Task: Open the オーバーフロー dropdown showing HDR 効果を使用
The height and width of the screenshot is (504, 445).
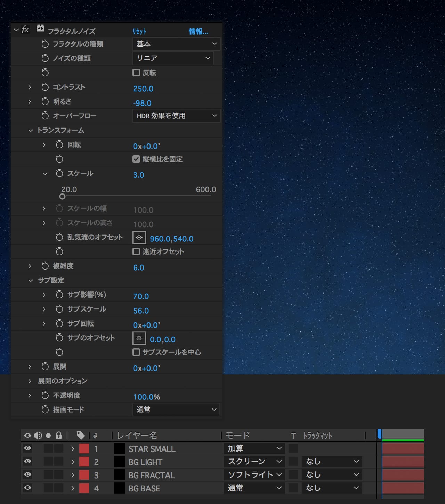Action: click(x=176, y=116)
